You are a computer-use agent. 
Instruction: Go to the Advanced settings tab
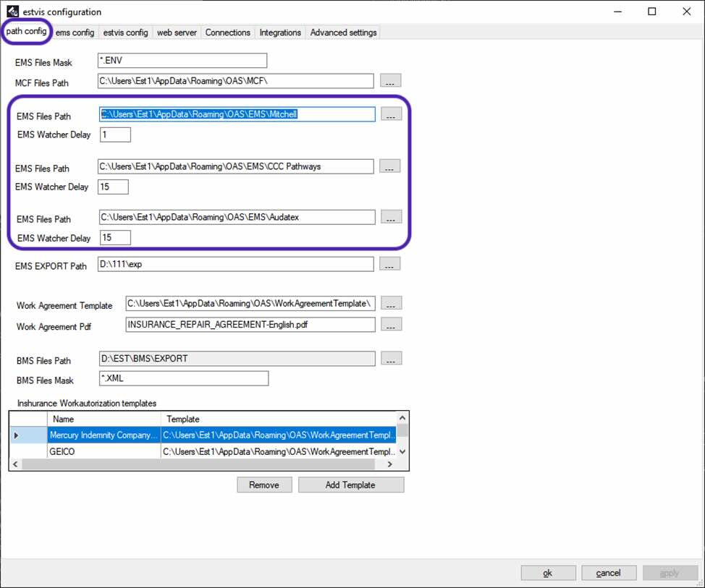tap(344, 33)
